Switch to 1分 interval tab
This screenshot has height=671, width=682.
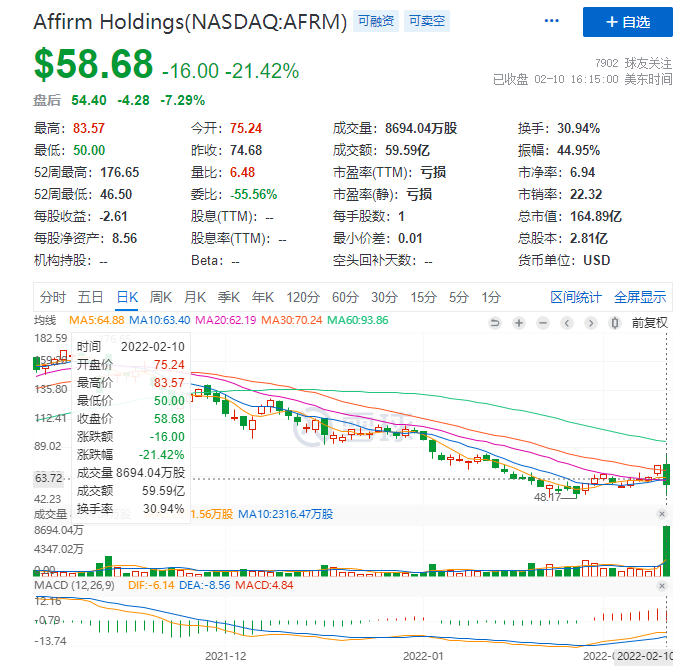491,297
